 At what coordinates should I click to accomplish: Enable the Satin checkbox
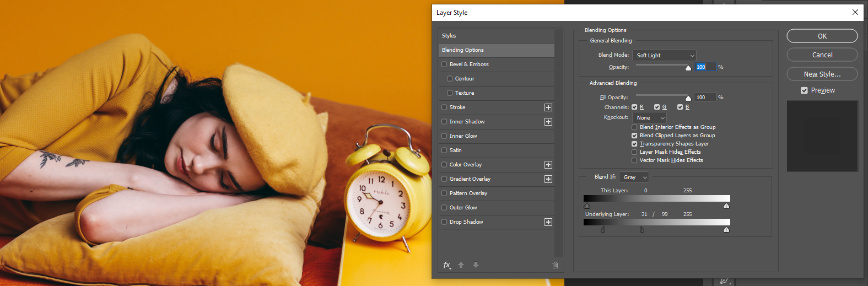click(x=444, y=150)
